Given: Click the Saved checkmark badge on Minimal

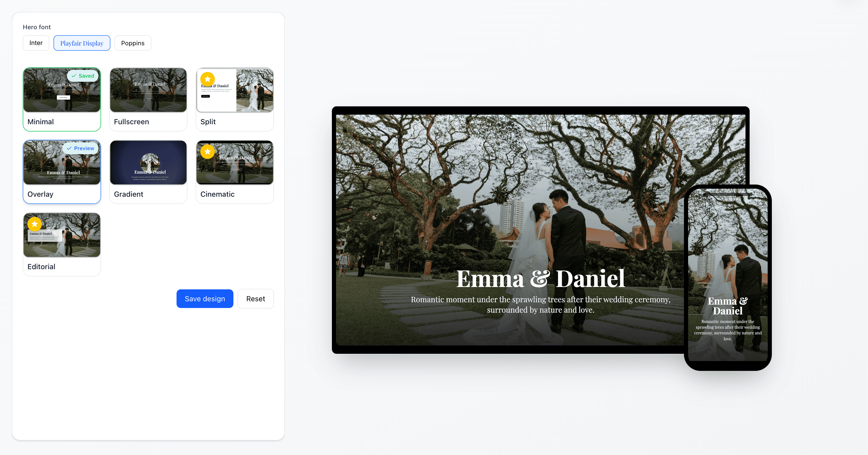Looking at the screenshot, I should pyautogui.click(x=82, y=76).
